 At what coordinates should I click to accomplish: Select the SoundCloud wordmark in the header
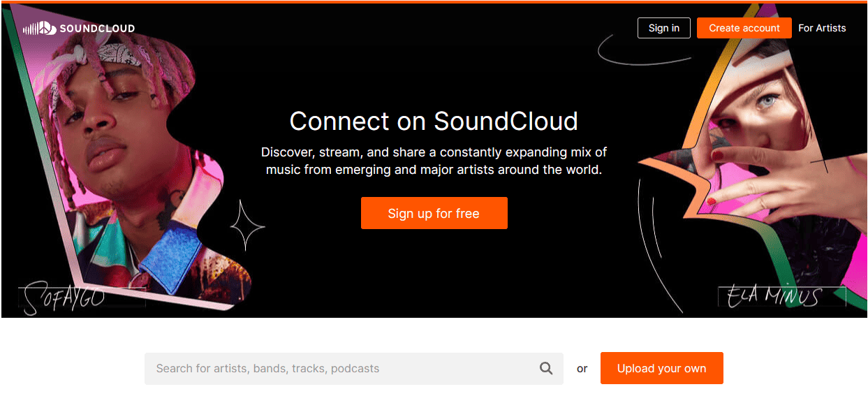[x=98, y=29]
